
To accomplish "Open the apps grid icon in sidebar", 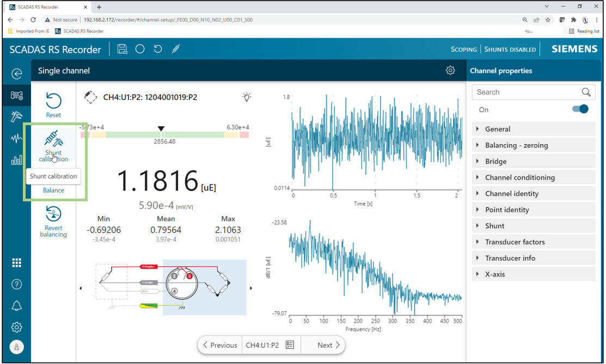I will tap(17, 263).
